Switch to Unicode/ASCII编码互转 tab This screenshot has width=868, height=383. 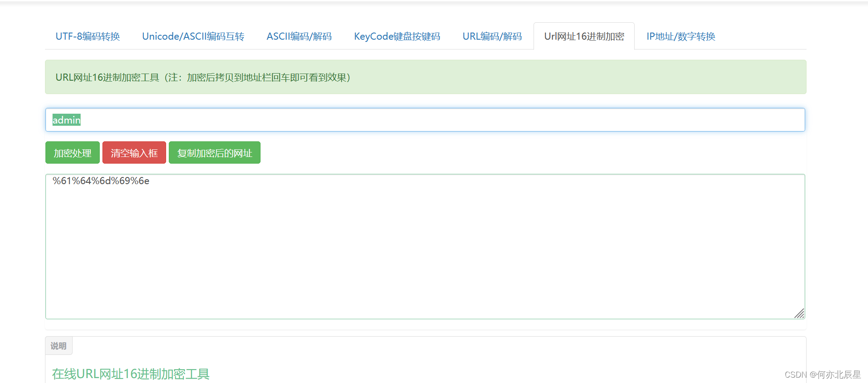coord(193,36)
